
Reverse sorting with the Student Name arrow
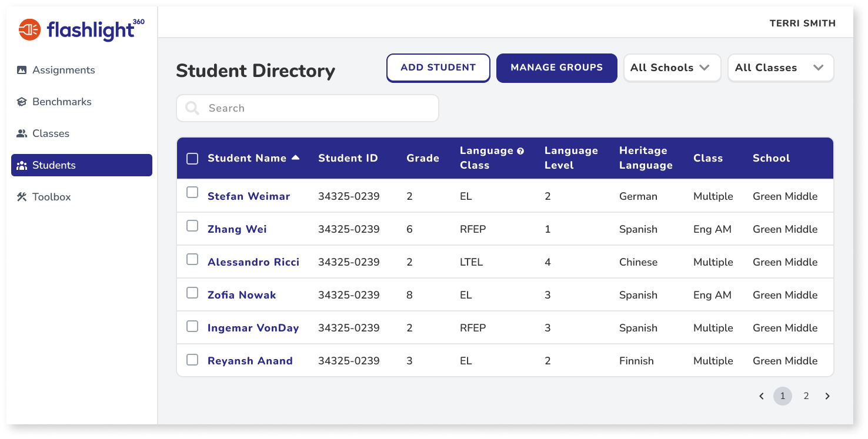[x=296, y=157]
